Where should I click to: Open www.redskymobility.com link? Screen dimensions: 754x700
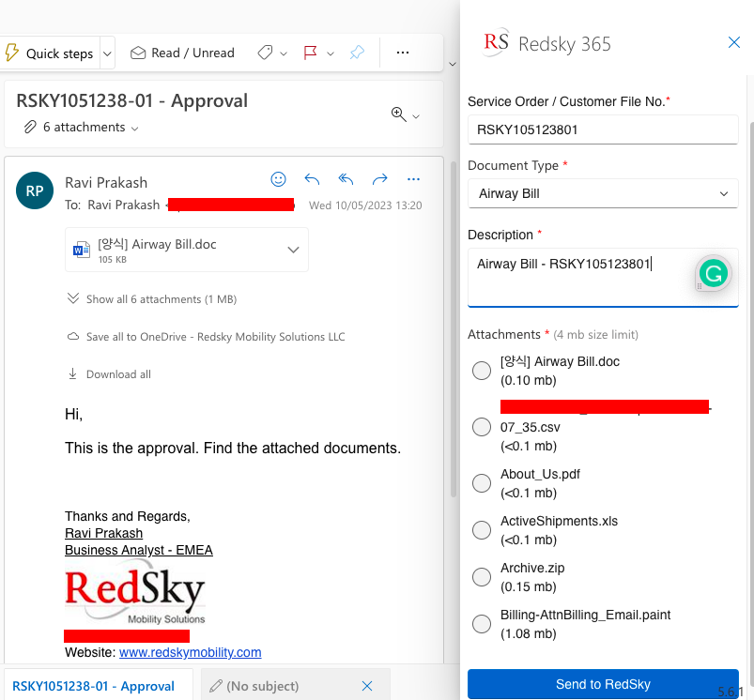click(x=190, y=652)
